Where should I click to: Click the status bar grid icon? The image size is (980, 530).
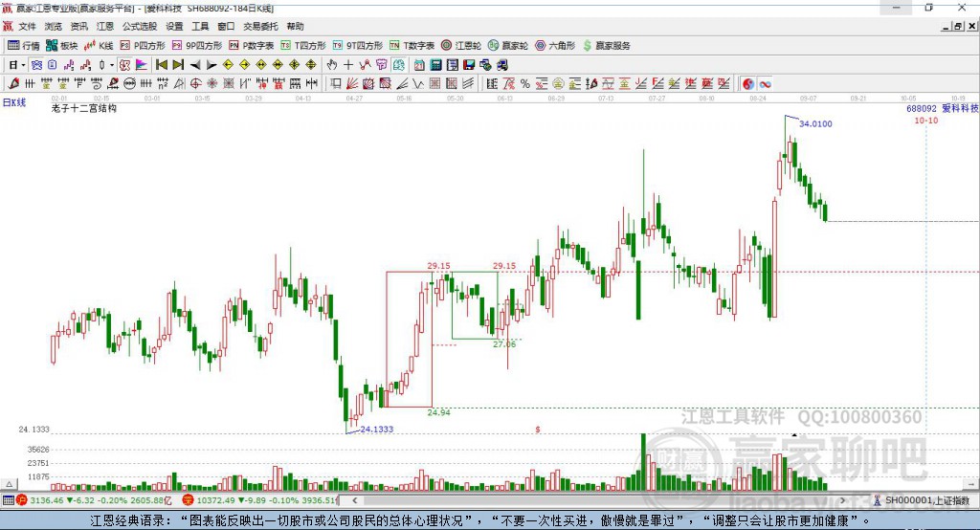[x=8, y=500]
